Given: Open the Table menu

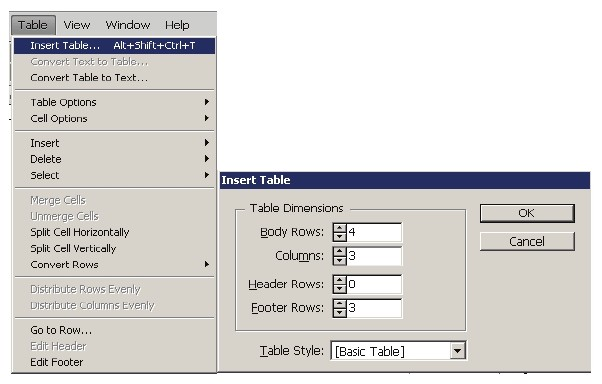Looking at the screenshot, I should coord(33,25).
